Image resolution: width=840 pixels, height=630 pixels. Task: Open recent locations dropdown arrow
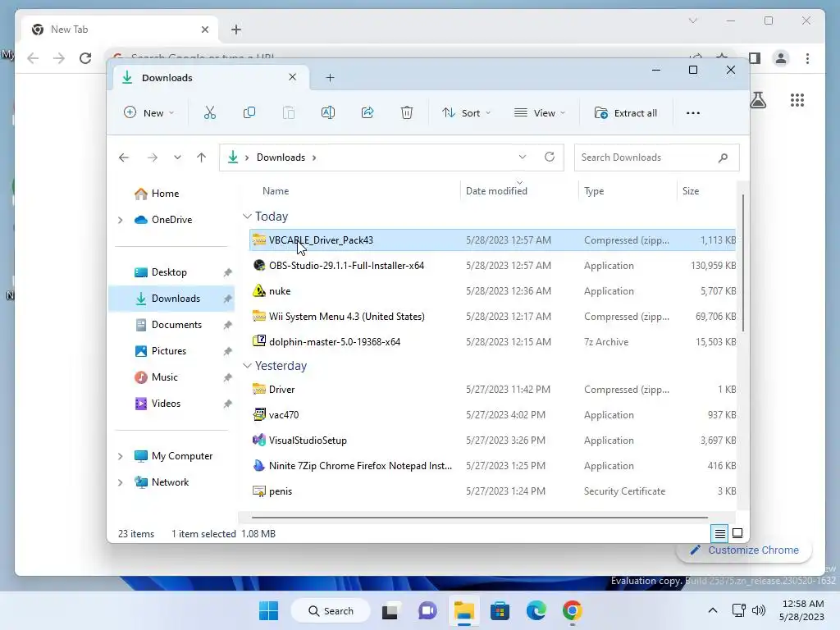(177, 157)
